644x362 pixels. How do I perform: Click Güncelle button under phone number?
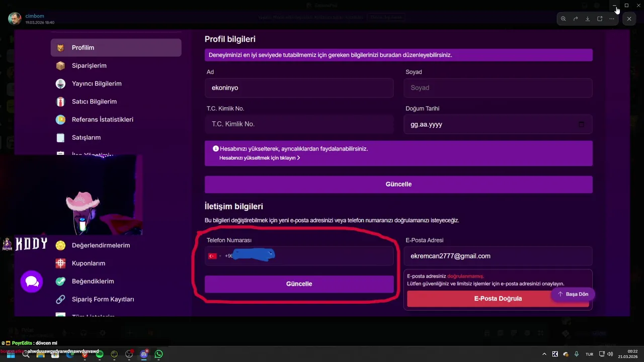(x=299, y=284)
